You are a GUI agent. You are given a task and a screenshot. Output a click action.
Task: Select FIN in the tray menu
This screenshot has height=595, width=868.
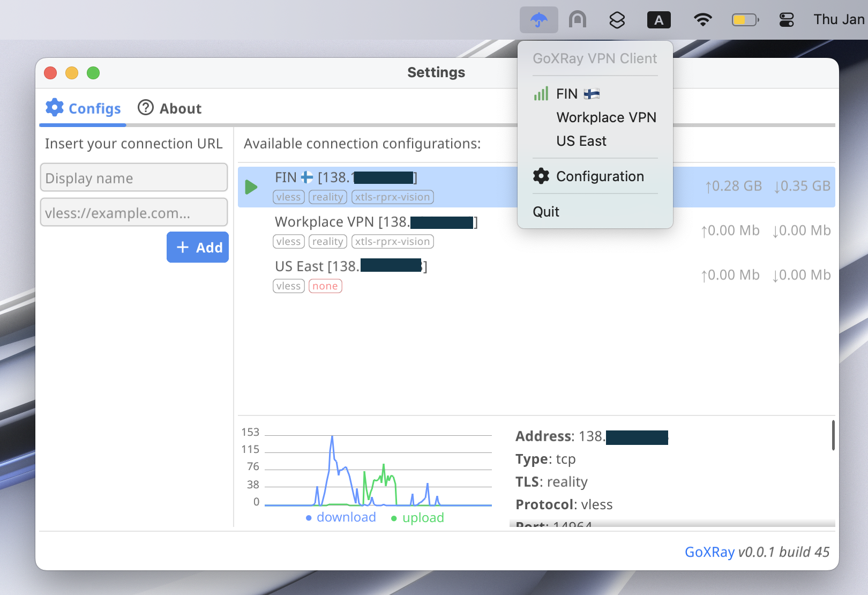point(595,94)
